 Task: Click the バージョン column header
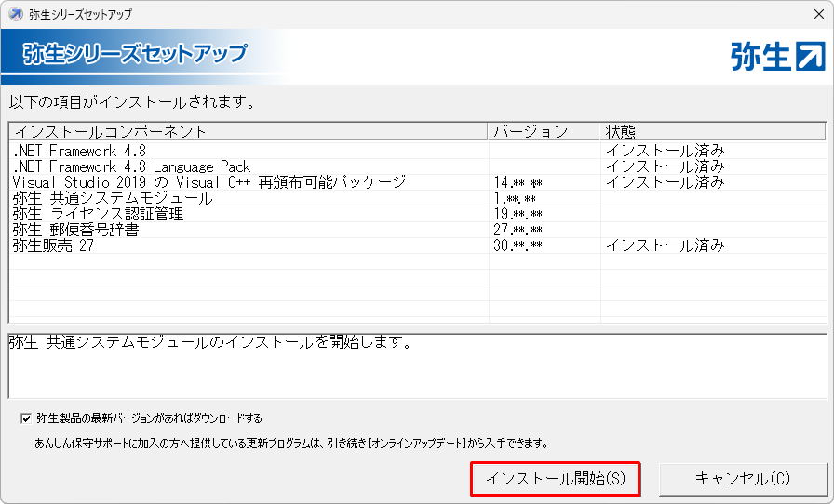(544, 132)
